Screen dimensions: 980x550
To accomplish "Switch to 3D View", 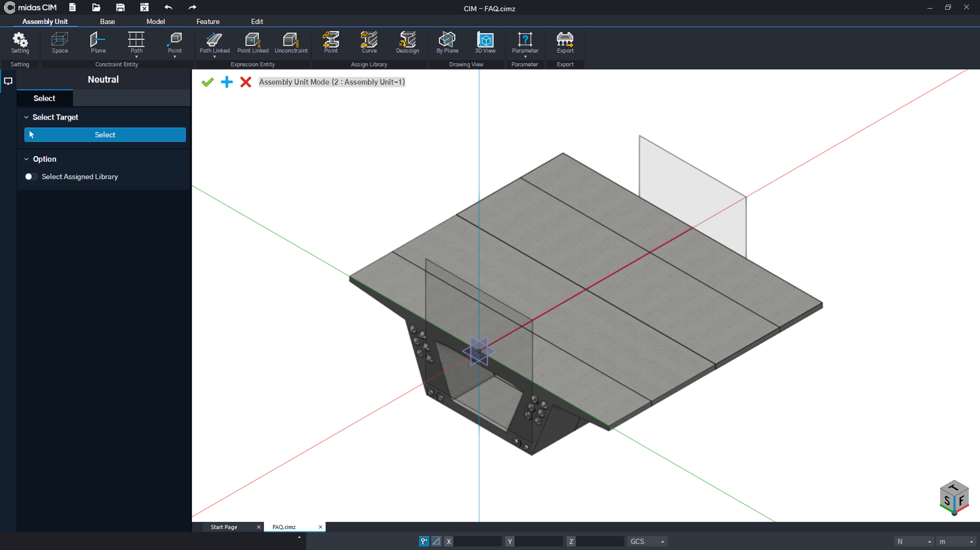I will point(485,43).
